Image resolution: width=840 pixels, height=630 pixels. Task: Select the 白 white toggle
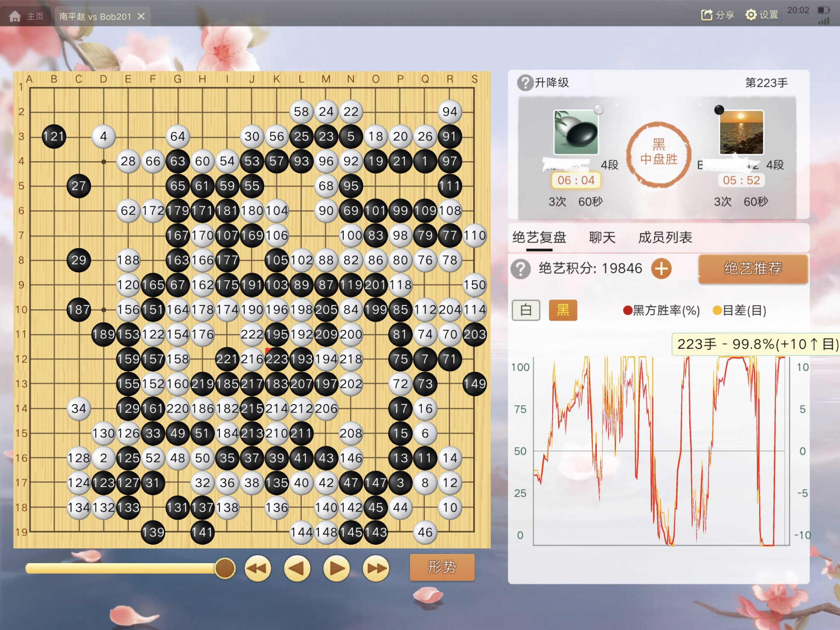[x=526, y=310]
